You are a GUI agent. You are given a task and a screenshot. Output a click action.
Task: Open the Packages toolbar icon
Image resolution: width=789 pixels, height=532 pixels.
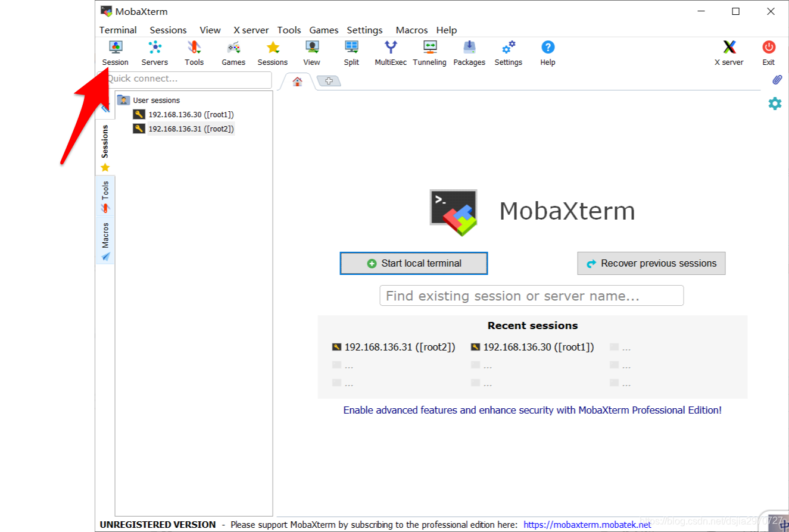click(469, 53)
